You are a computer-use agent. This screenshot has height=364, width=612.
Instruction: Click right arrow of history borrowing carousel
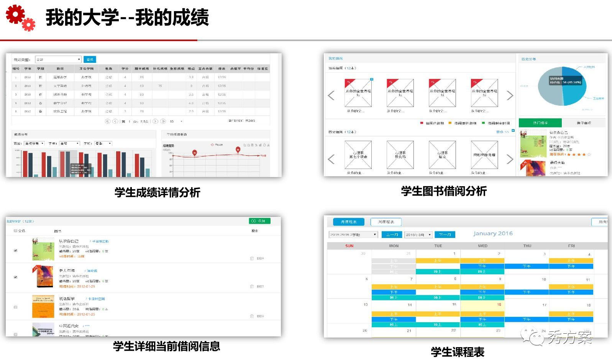tap(510, 159)
